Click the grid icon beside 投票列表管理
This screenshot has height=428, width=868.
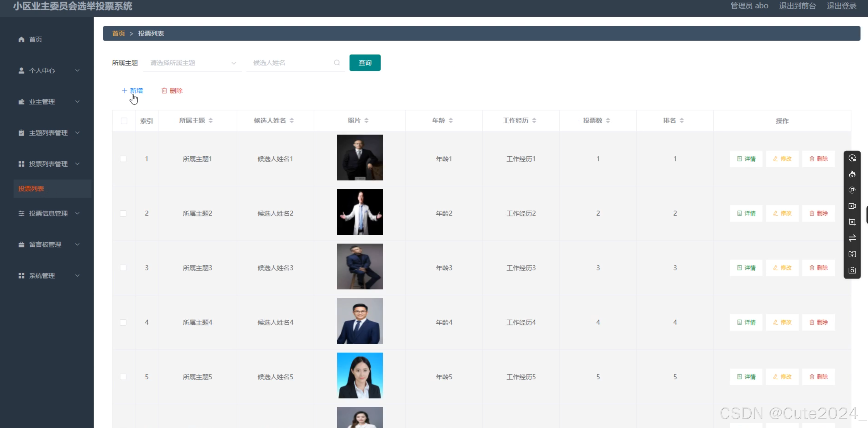click(x=21, y=164)
